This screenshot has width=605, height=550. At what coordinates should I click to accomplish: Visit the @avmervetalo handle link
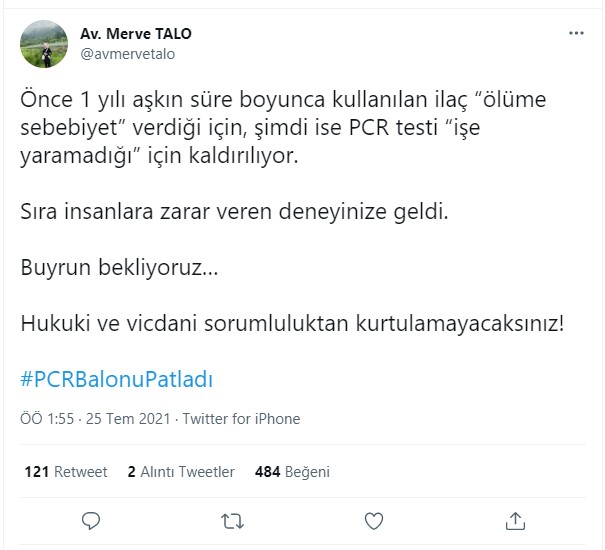click(127, 54)
